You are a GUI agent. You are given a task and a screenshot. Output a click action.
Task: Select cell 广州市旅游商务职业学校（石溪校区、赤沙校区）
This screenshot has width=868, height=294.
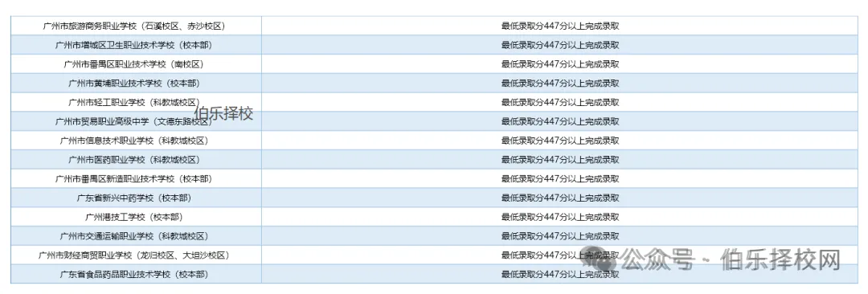pos(136,26)
